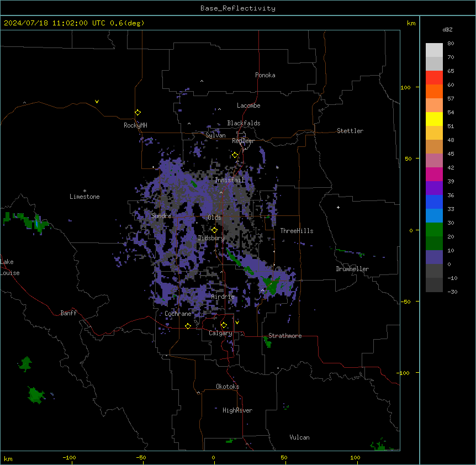Select the Limestone label
This screenshot has width=476, height=465.
coord(84,197)
